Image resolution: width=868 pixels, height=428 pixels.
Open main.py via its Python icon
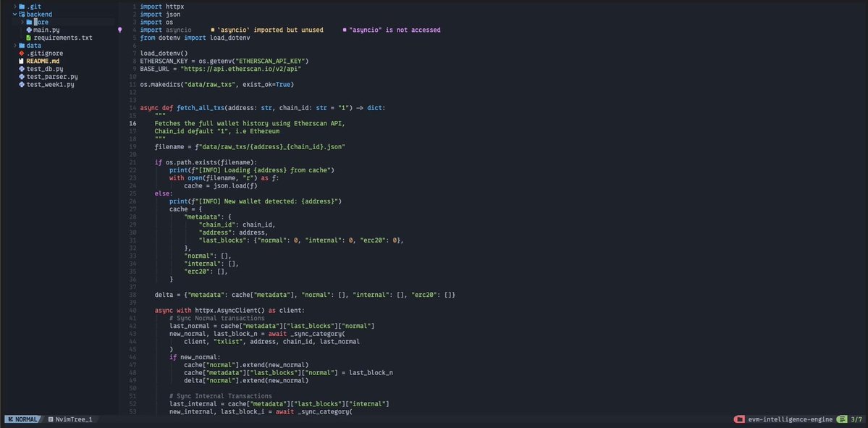[x=30, y=30]
